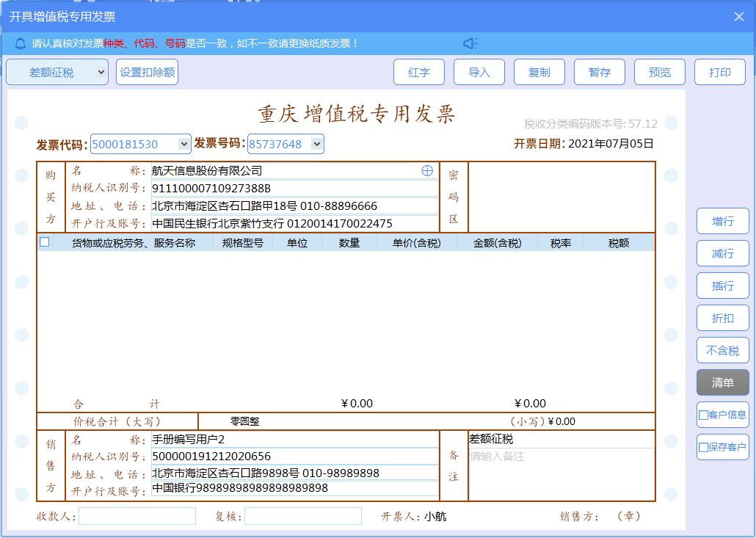
Task: Open the 差额征税 taxation method dropdown
Action: click(57, 71)
